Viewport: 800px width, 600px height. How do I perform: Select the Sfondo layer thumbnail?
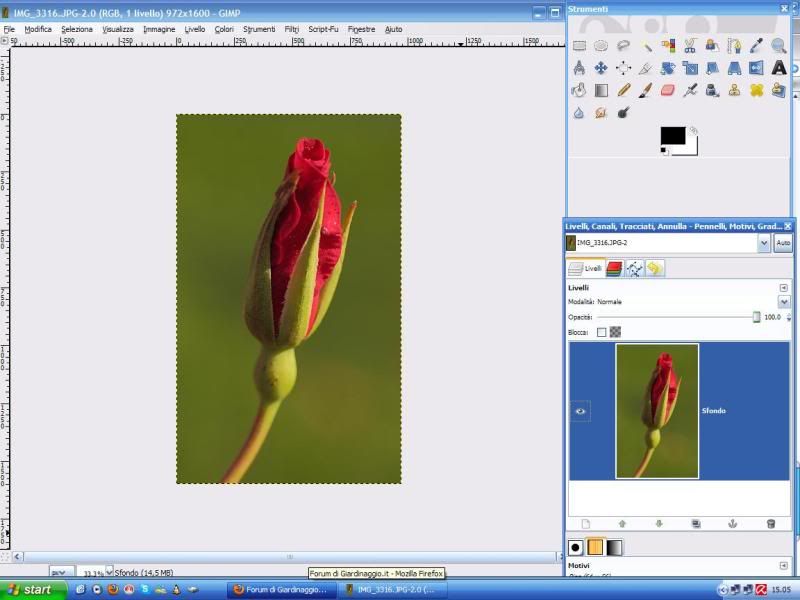point(657,411)
